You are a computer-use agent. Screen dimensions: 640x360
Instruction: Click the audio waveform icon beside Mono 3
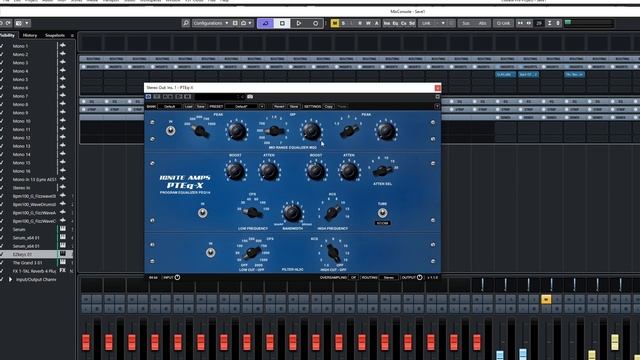pyautogui.click(x=62, y=62)
